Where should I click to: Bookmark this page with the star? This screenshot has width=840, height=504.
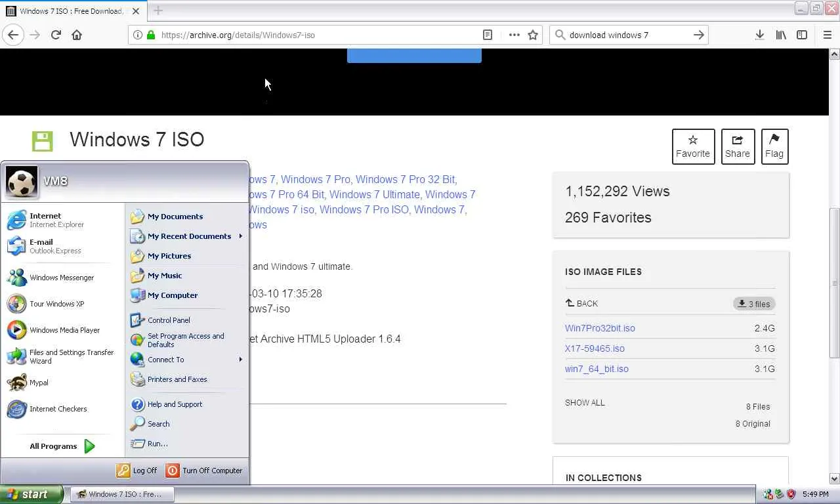(533, 35)
